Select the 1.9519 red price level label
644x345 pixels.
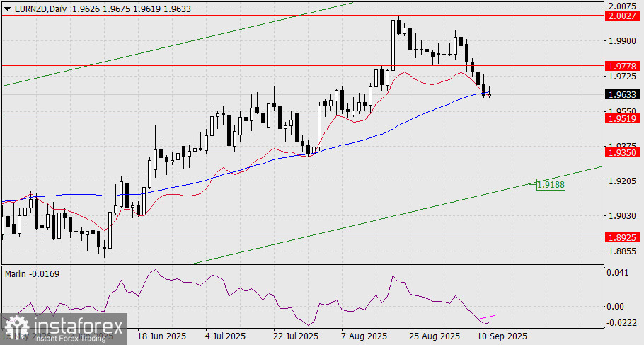pos(623,118)
